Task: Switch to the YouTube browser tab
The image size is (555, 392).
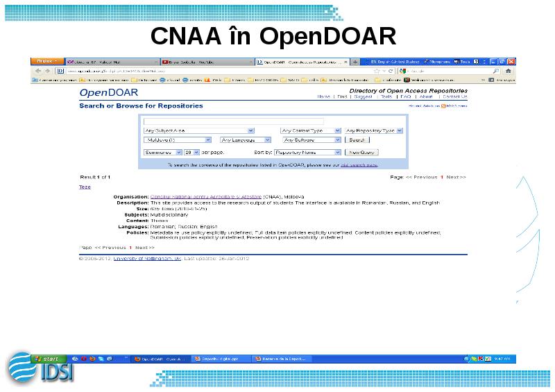Action: pos(207,62)
